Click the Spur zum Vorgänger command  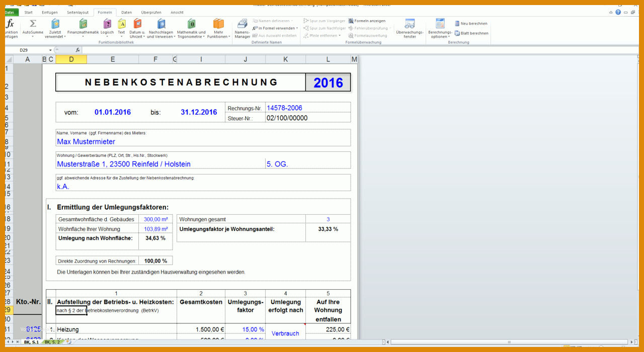[325, 21]
